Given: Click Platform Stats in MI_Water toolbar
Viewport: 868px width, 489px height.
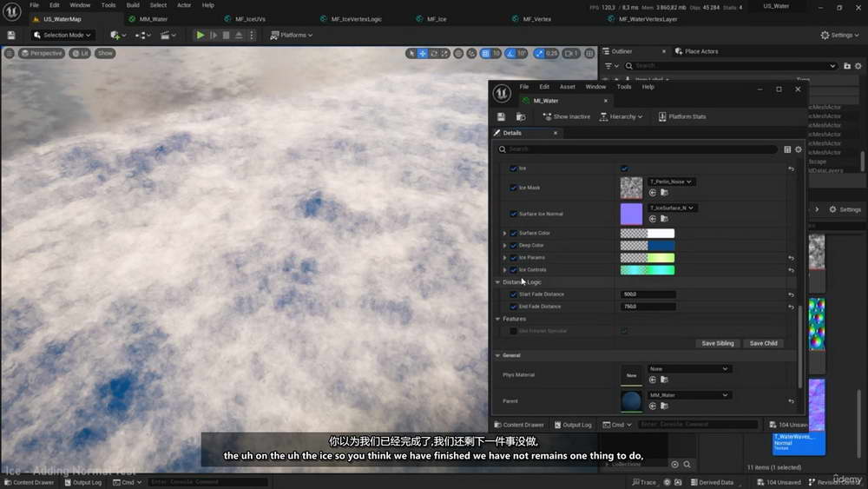Looking at the screenshot, I should [x=682, y=117].
